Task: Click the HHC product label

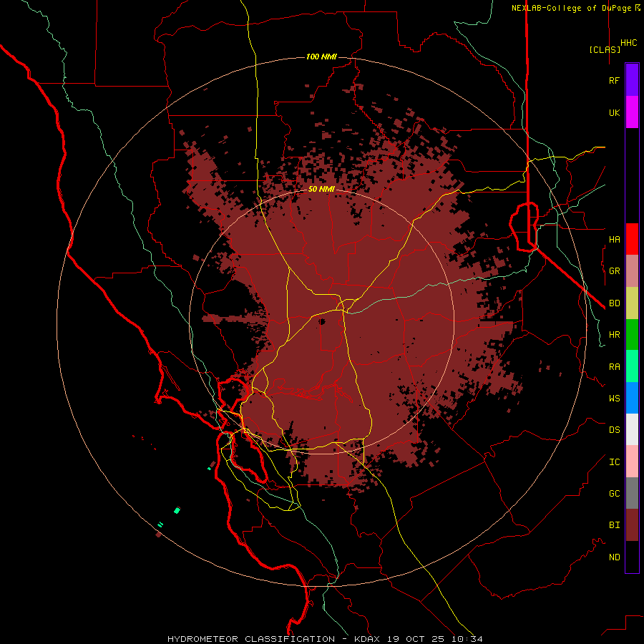Action: click(x=629, y=43)
